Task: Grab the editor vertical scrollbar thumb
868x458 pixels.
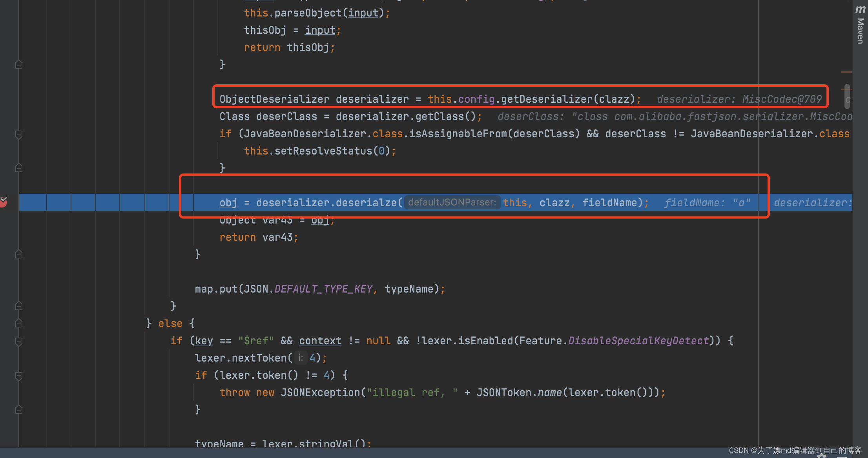Action: click(x=847, y=96)
